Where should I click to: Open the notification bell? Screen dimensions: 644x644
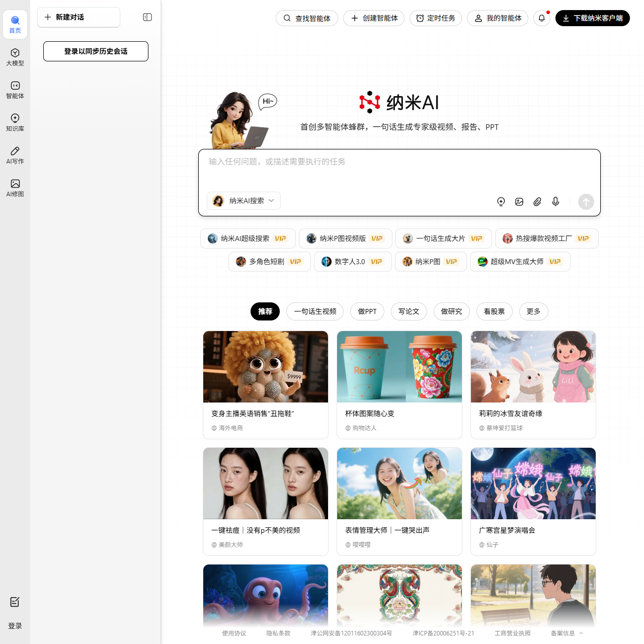pyautogui.click(x=542, y=18)
